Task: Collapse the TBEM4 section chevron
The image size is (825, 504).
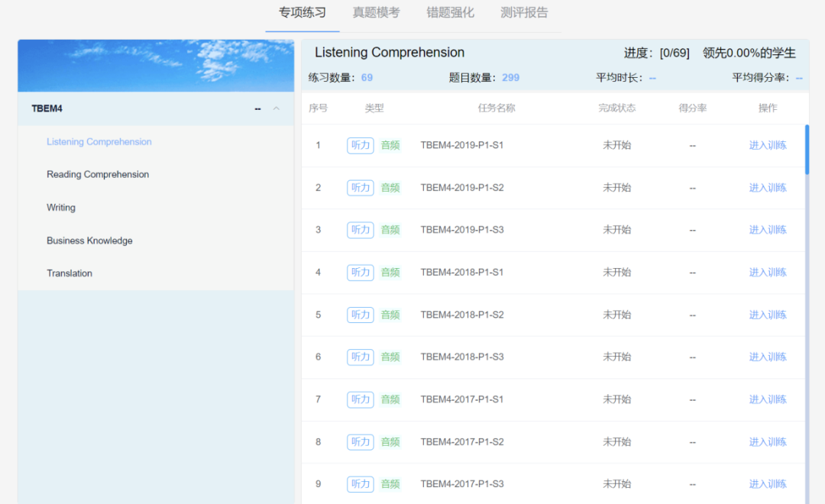Action: pyautogui.click(x=277, y=108)
